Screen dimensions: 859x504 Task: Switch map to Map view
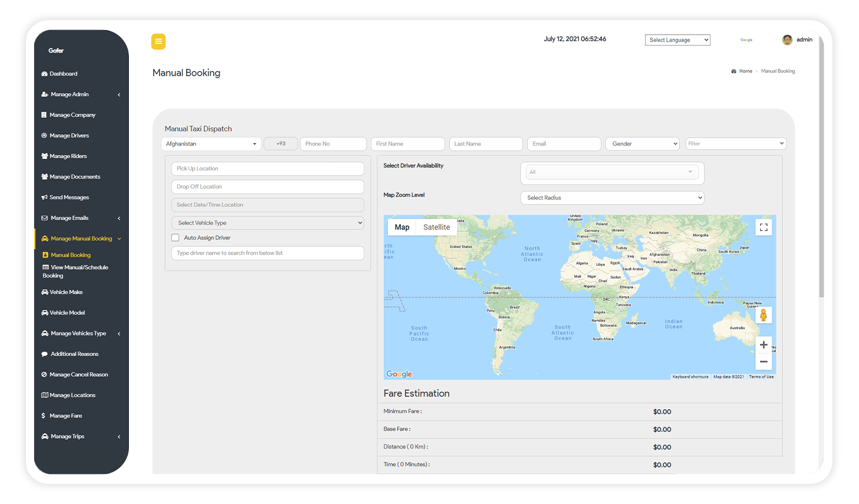402,227
